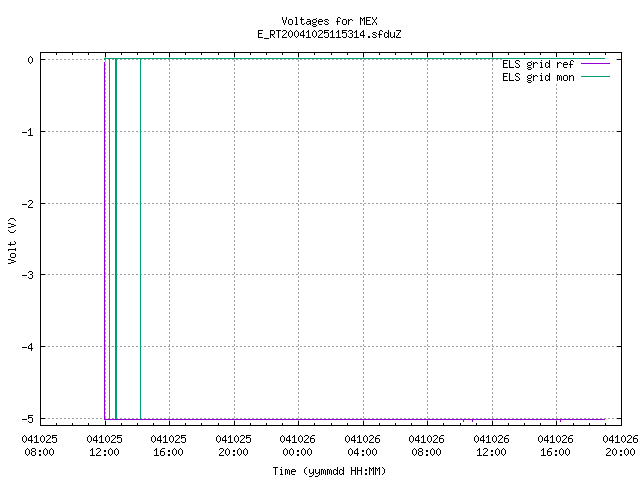This screenshot has height=480, width=640.
Task: Click the x-axis tick 041026 08:00
Action: click(427, 446)
